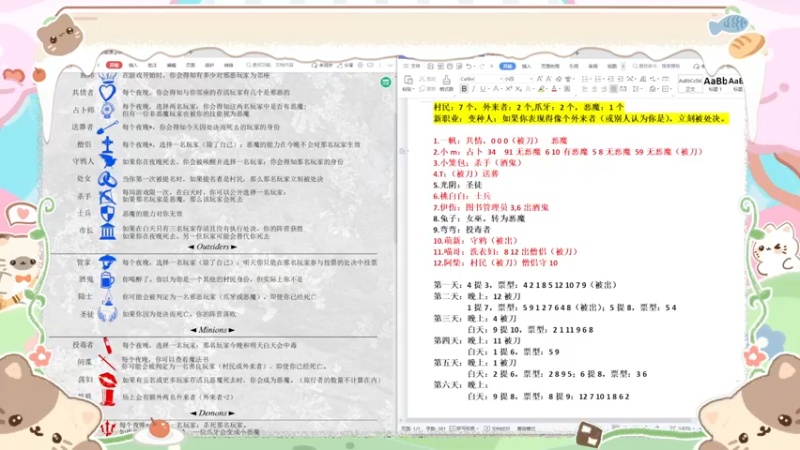Increase font size with grow-font icon
800x450 pixels.
539,79
